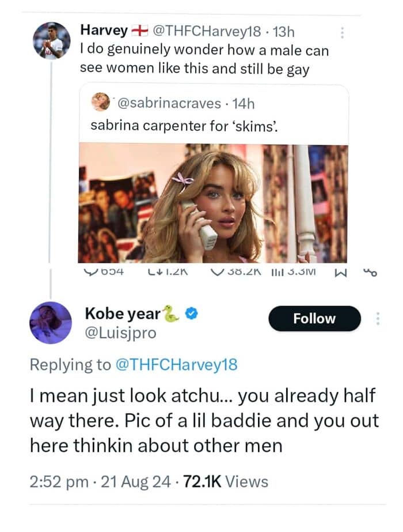Viewport: 403px width, 532px height.
Task: Open the @Luisjpro handle
Action: click(x=121, y=333)
